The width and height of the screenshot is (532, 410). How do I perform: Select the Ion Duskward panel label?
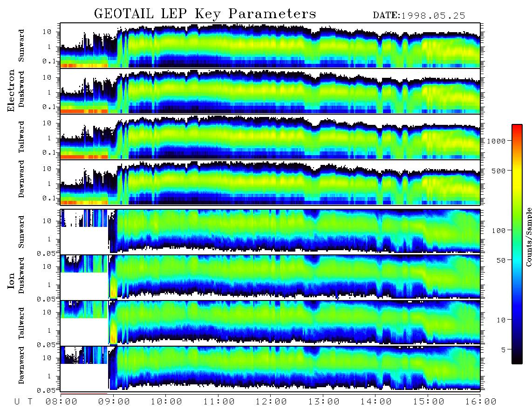click(x=21, y=275)
